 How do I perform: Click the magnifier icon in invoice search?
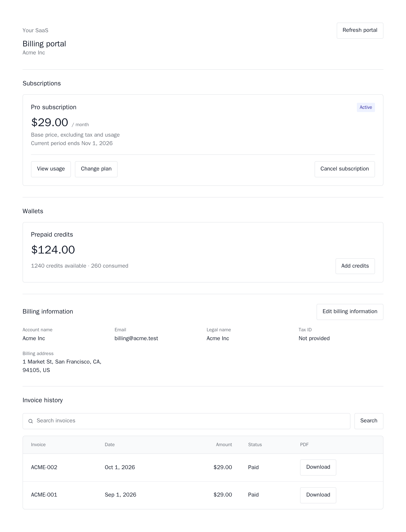click(31, 421)
